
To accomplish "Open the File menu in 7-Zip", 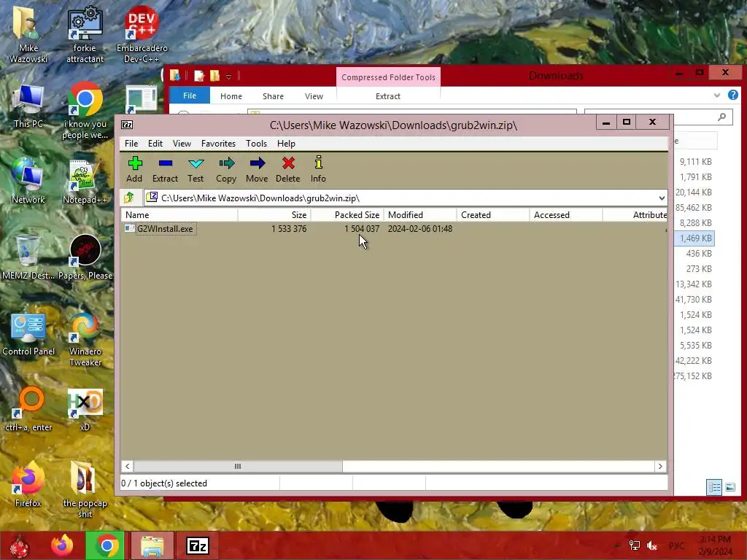I will (x=131, y=144).
